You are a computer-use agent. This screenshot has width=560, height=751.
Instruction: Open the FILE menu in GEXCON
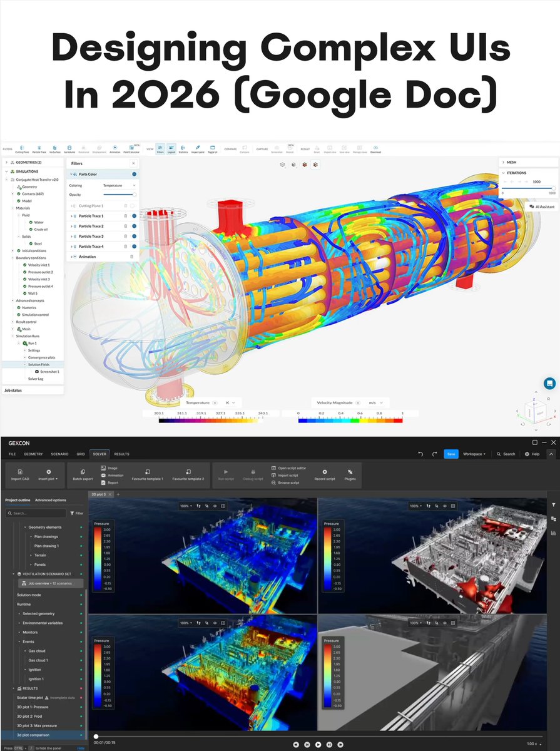click(x=12, y=454)
